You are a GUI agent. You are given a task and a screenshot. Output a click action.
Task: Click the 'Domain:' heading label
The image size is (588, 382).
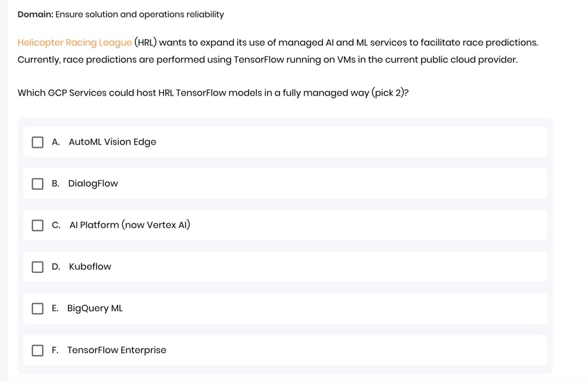(35, 14)
